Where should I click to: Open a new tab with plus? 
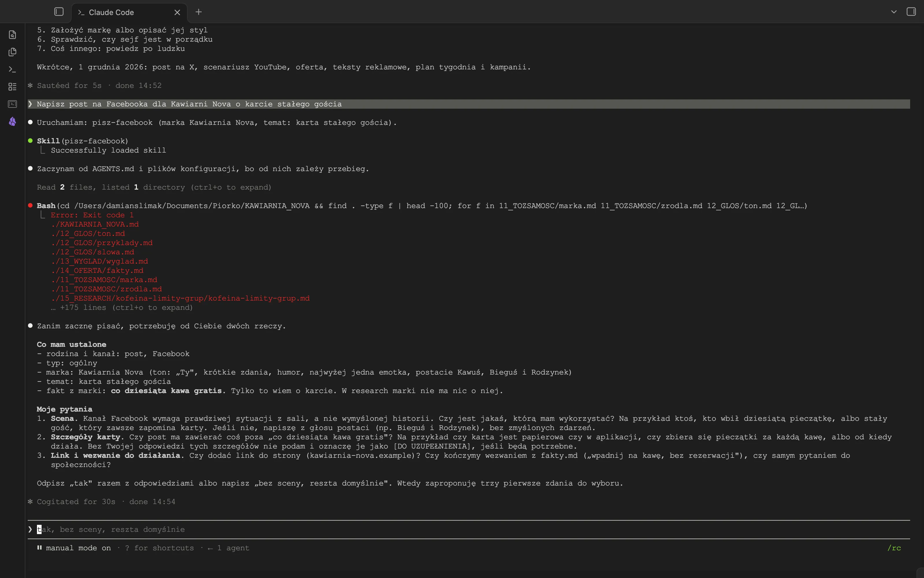coord(199,12)
